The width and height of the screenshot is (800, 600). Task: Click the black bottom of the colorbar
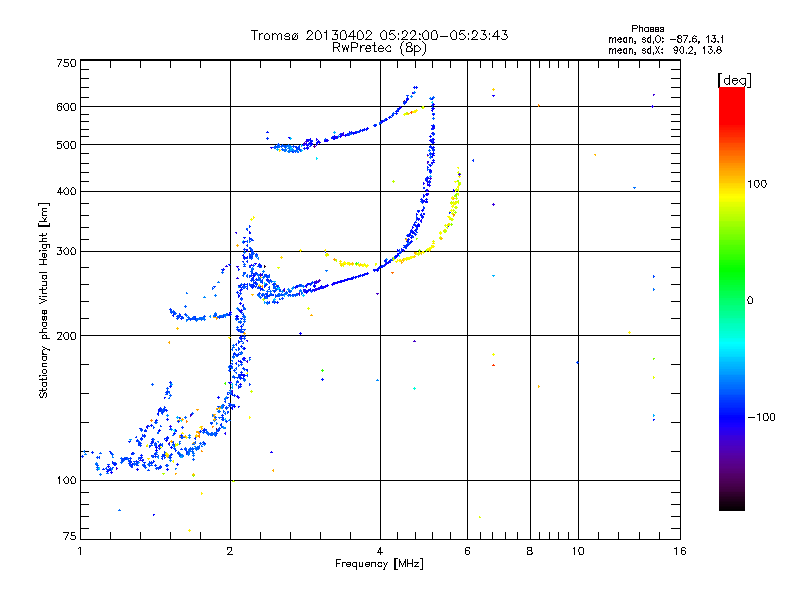coord(732,503)
